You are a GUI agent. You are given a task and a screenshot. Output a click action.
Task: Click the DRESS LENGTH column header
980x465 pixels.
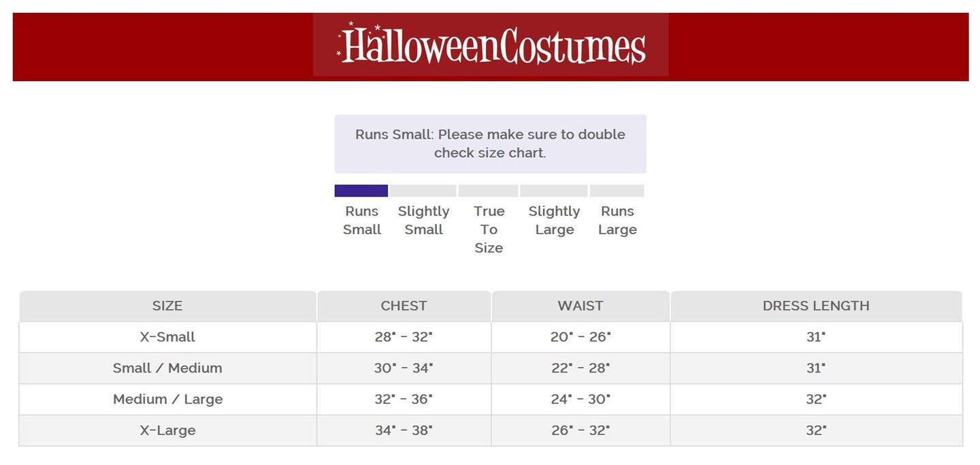point(816,306)
